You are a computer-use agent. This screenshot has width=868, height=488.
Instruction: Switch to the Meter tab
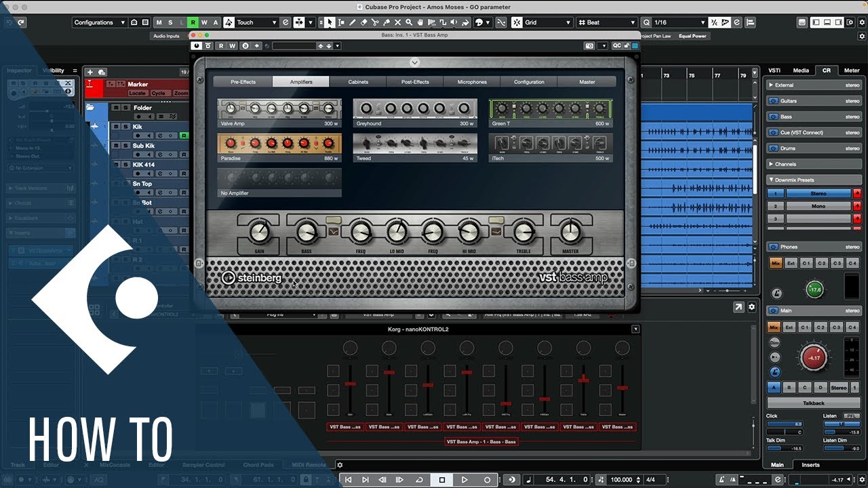(851, 70)
